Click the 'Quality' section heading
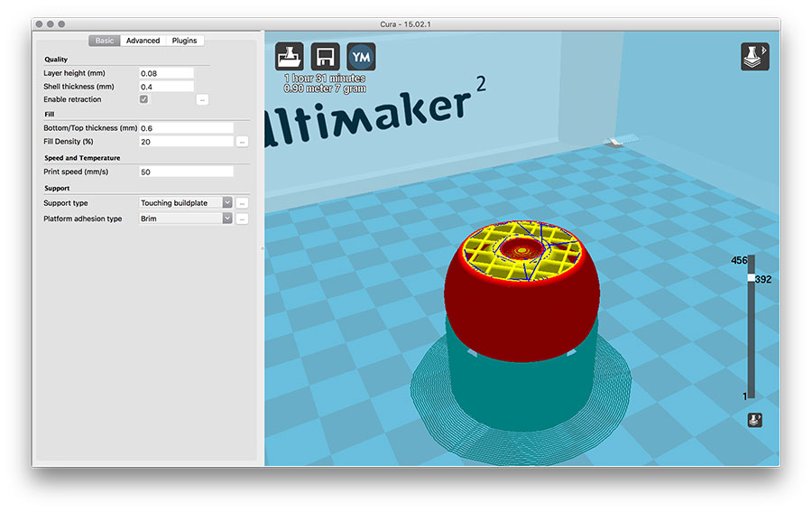812x512 pixels. (56, 59)
